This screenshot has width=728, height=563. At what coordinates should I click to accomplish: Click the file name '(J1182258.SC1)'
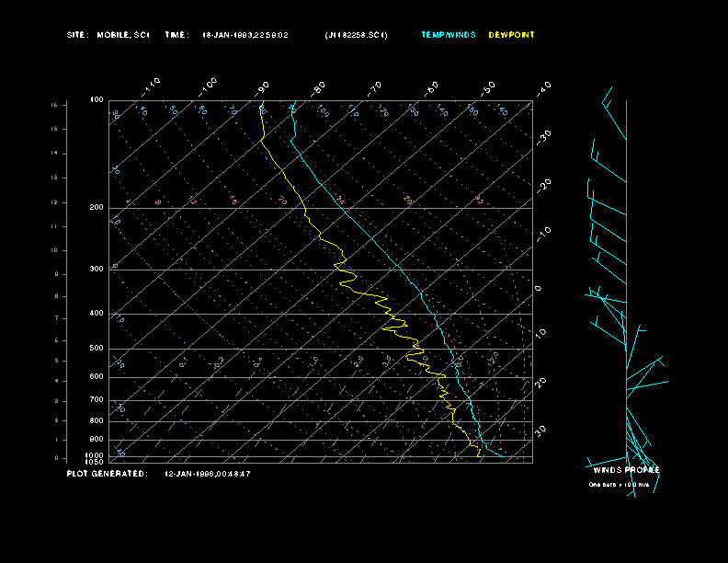point(356,35)
